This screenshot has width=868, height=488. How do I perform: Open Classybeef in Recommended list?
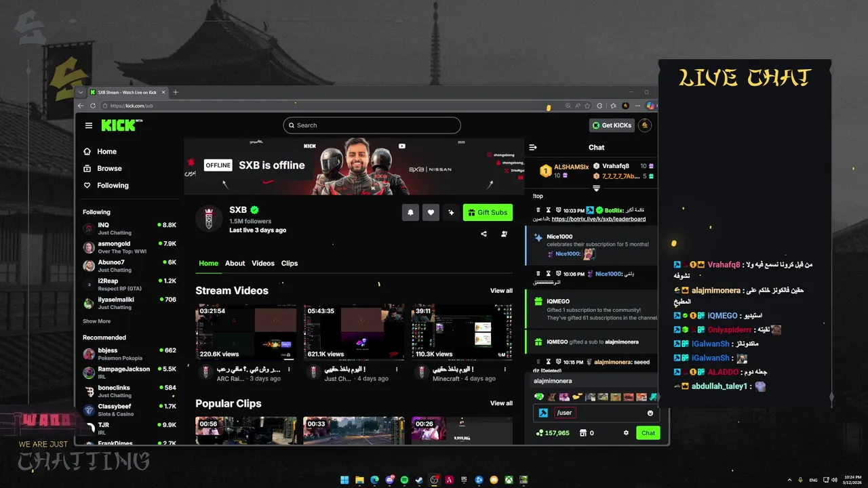[x=129, y=410]
